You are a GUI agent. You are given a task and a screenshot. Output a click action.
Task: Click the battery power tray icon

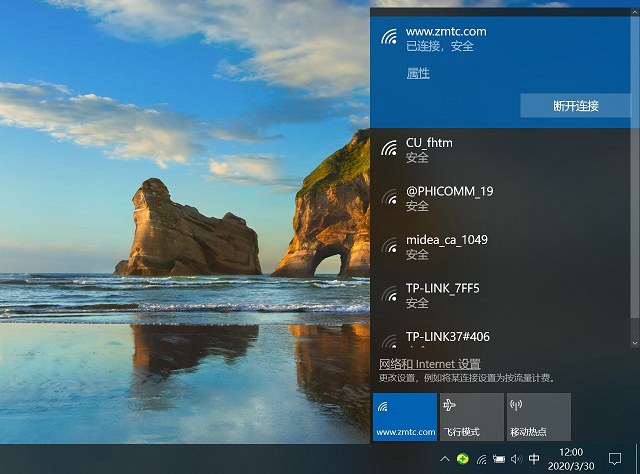tap(499, 459)
